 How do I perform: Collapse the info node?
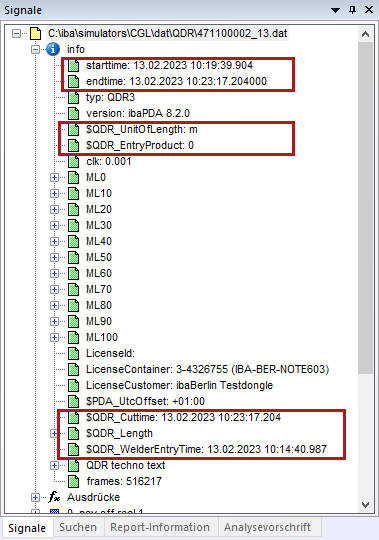[35, 50]
